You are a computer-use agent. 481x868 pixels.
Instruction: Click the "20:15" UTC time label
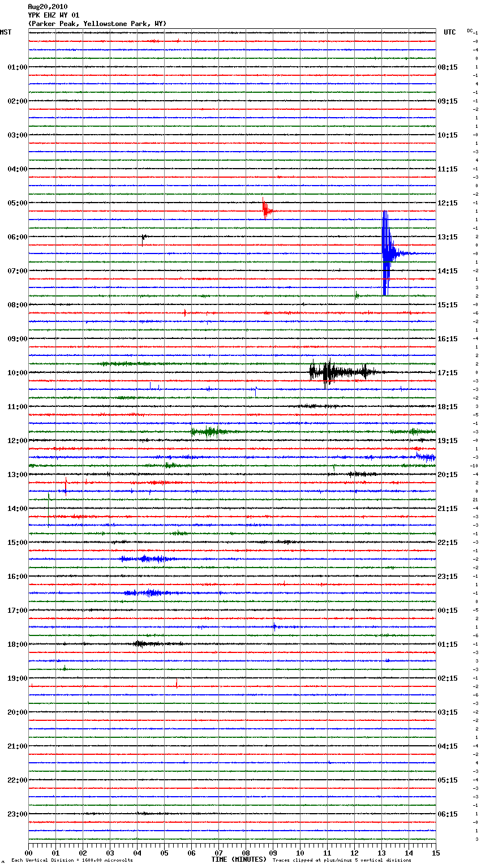pyautogui.click(x=448, y=475)
